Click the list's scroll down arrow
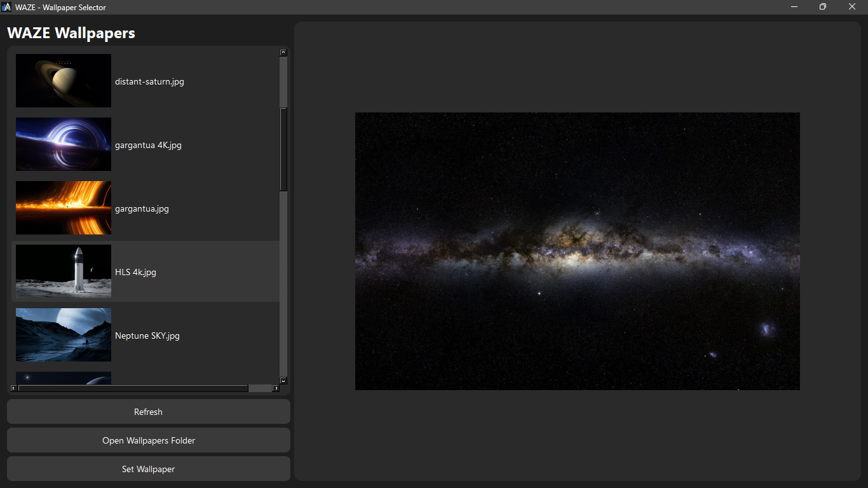The width and height of the screenshot is (868, 488). (x=283, y=381)
